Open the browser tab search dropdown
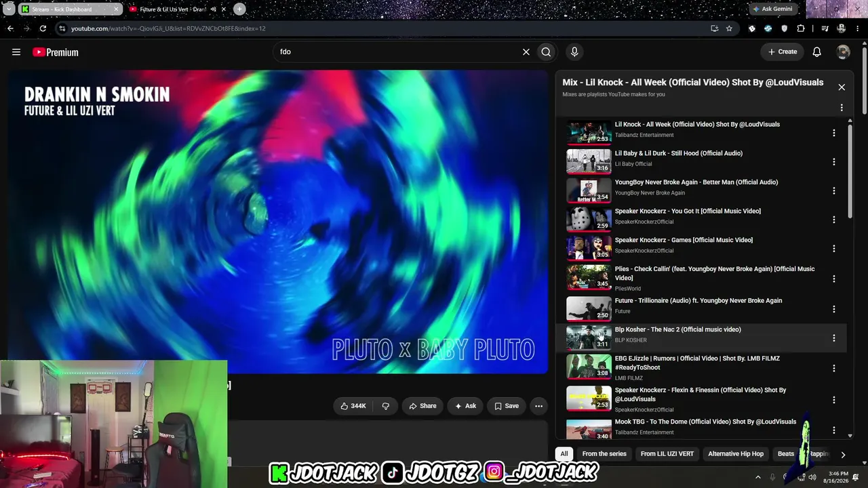Viewport: 868px width, 488px height. coord(9,9)
